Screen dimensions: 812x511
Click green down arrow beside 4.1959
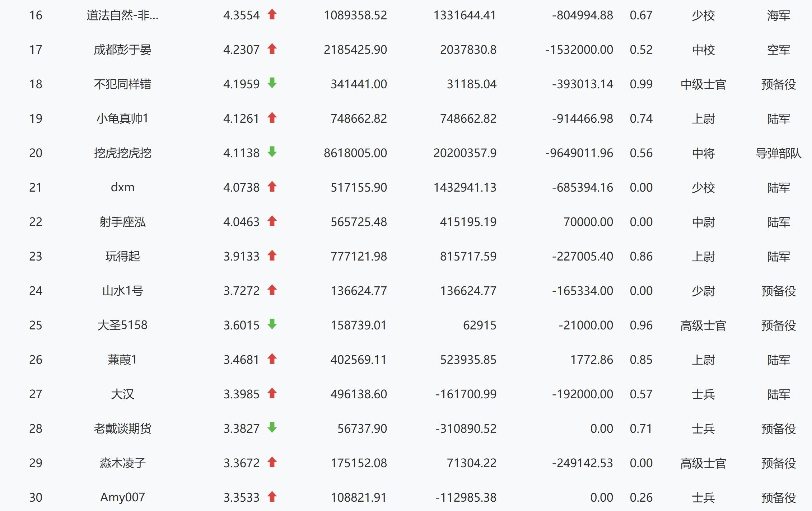click(x=272, y=83)
